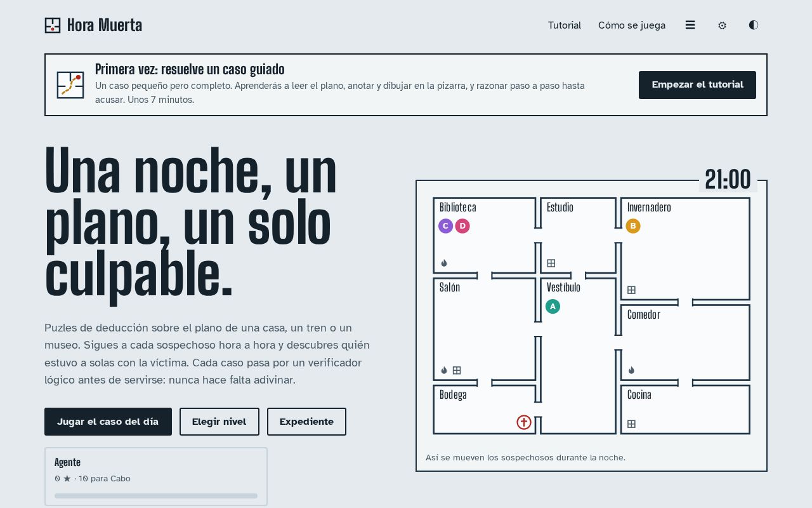
Task: Click the window icon in Salón
Action: [x=457, y=370]
